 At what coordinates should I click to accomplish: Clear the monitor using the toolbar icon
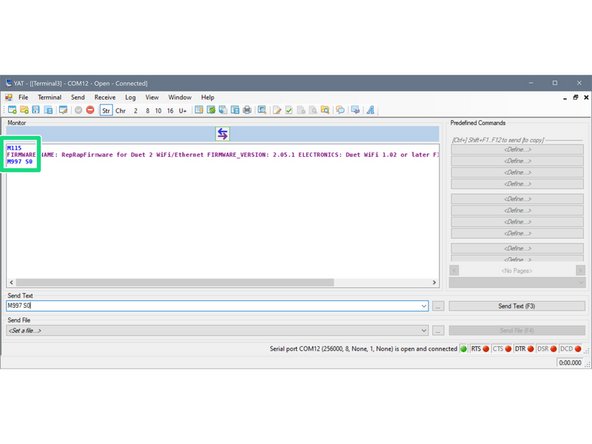(199, 110)
